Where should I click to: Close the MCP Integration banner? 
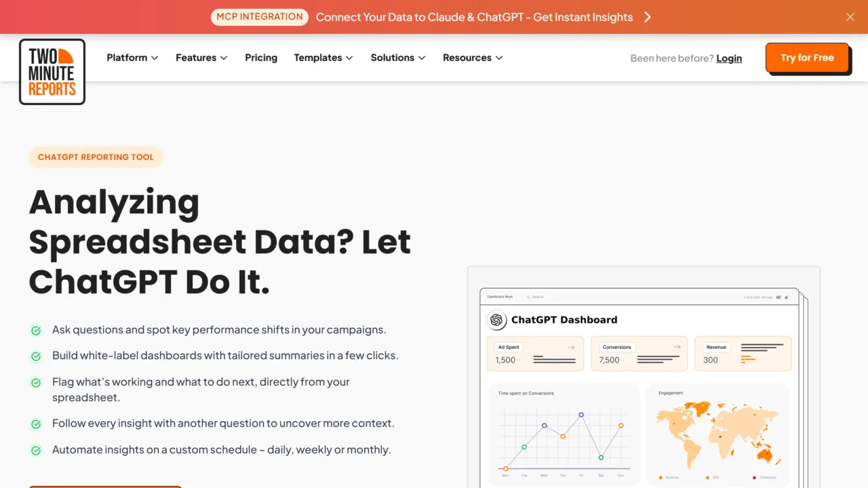[x=850, y=17]
